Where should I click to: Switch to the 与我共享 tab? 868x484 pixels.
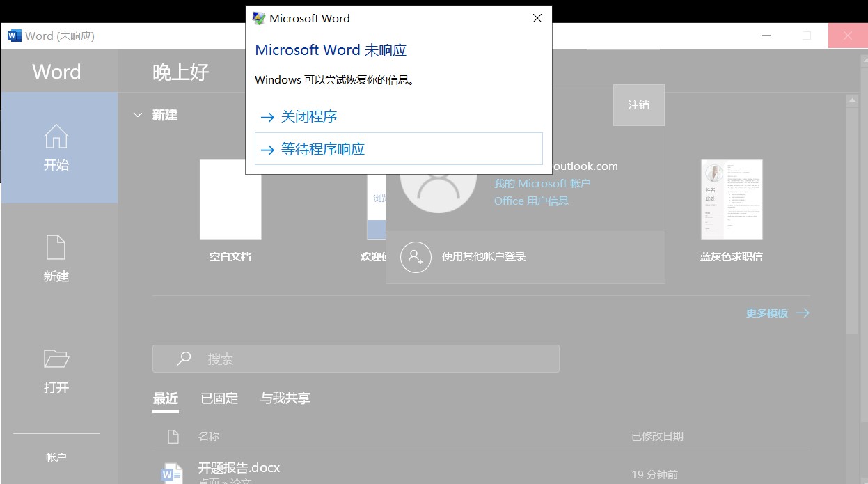(285, 398)
